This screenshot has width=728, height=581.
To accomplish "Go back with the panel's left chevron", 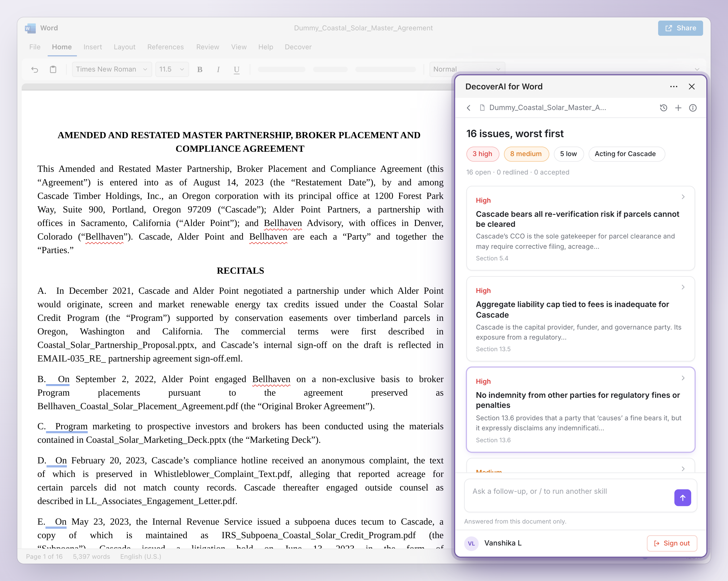I will click(x=468, y=108).
